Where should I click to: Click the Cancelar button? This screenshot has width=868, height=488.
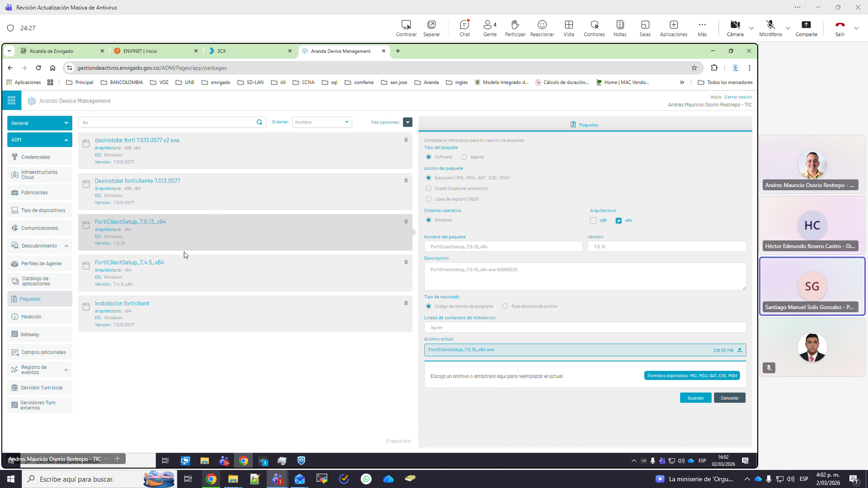[730, 398]
